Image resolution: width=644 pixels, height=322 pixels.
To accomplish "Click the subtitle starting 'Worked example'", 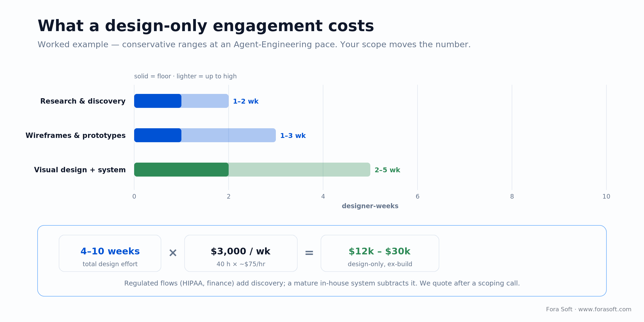I will [x=254, y=45].
